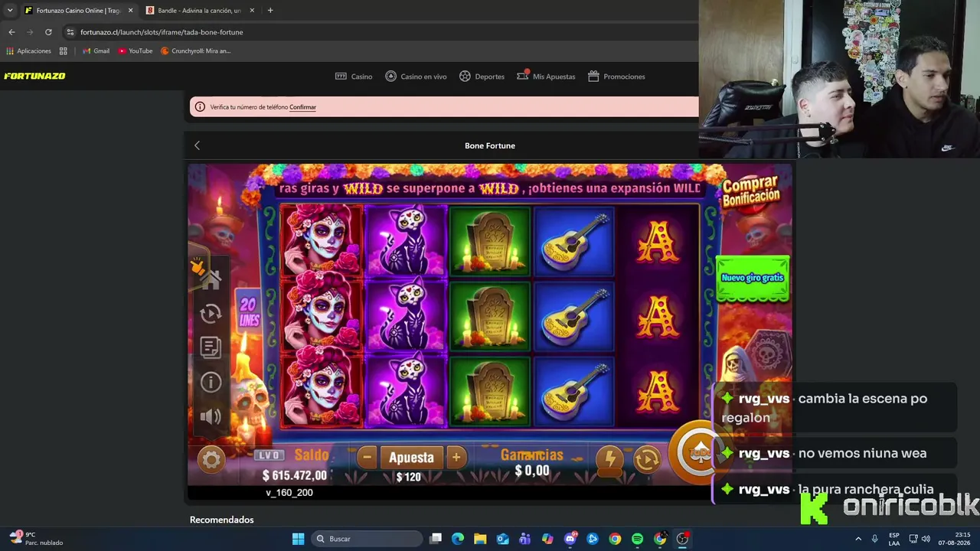This screenshot has height=551, width=980.
Task: Launch Microsoft Edge from the taskbar
Action: pos(458,539)
